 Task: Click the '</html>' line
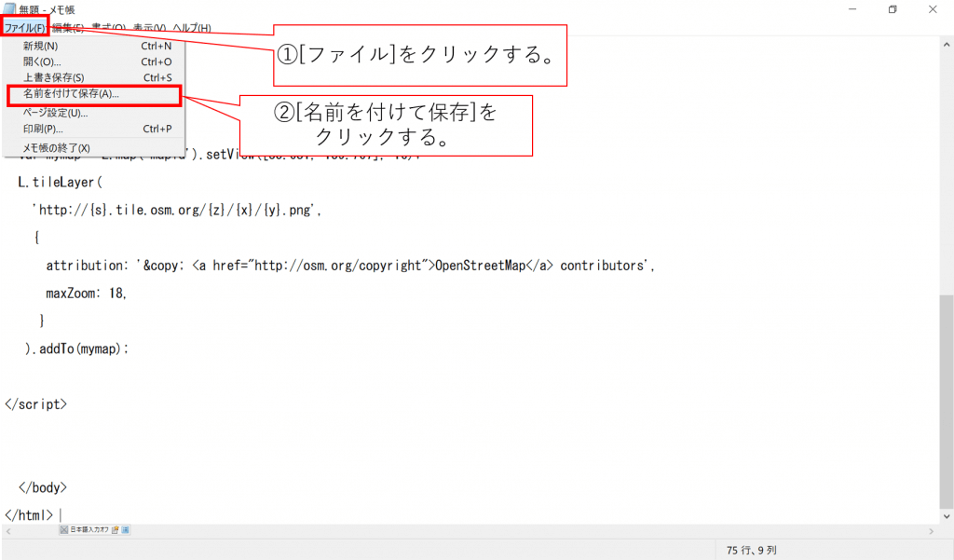tap(29, 515)
